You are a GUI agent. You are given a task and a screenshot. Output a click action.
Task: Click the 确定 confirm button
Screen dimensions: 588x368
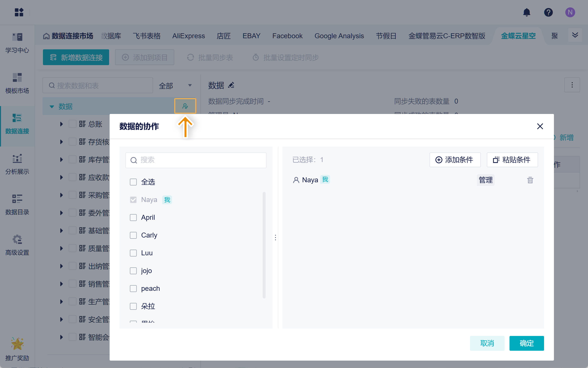pos(526,343)
